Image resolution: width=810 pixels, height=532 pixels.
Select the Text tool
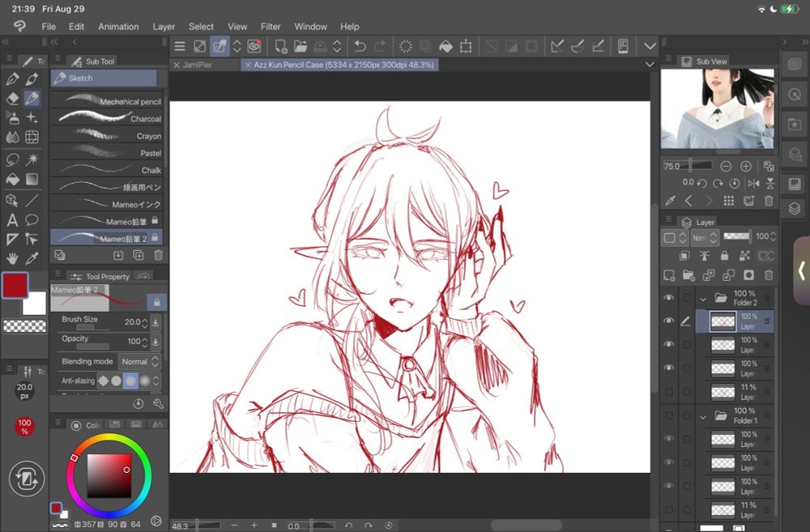[x=12, y=220]
